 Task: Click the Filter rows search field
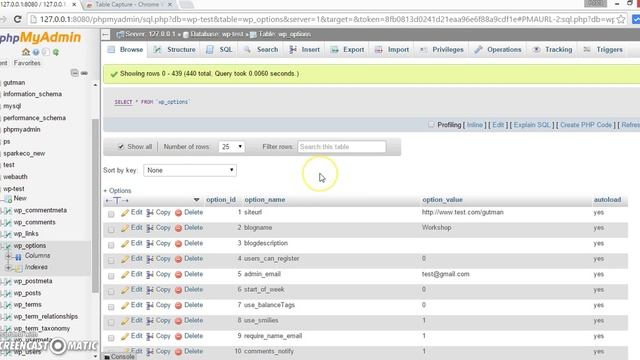coord(342,147)
